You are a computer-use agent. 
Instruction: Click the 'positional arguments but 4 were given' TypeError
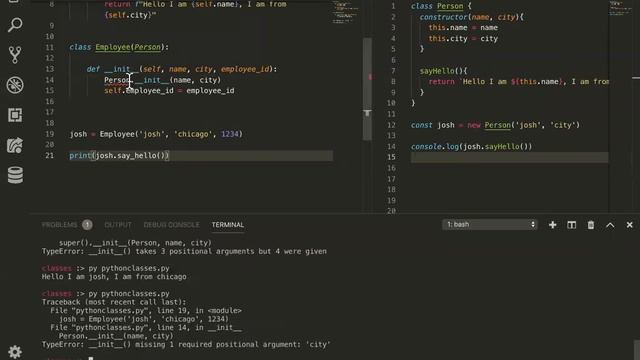pos(184,251)
